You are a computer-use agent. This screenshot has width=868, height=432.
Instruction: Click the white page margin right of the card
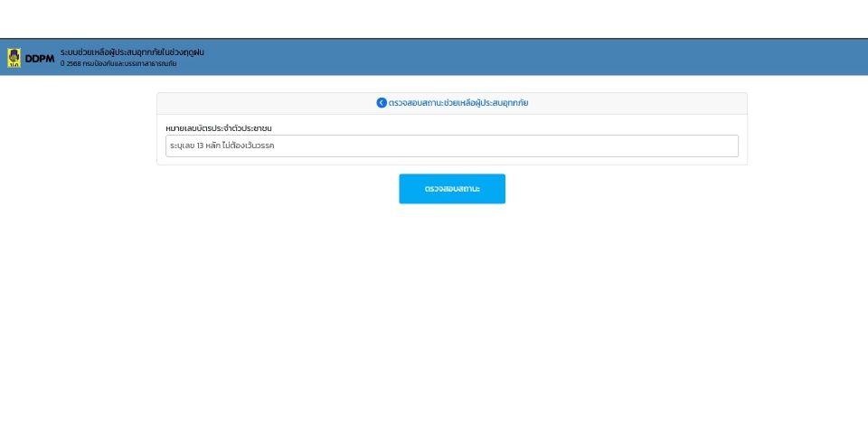(x=805, y=181)
